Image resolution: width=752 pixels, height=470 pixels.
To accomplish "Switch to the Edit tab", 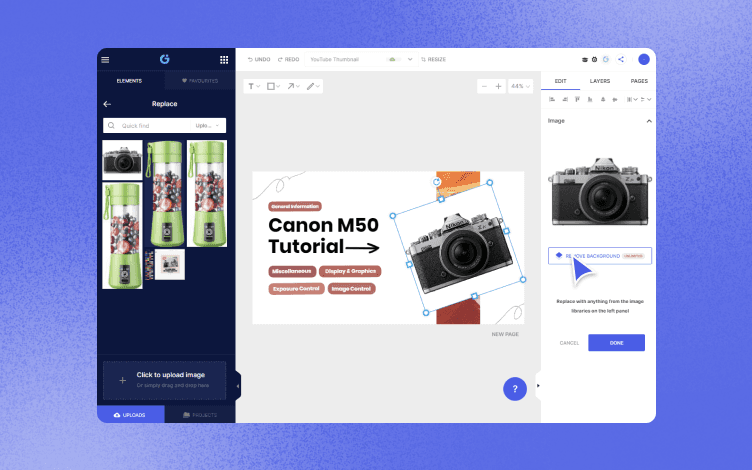I will tap(561, 81).
